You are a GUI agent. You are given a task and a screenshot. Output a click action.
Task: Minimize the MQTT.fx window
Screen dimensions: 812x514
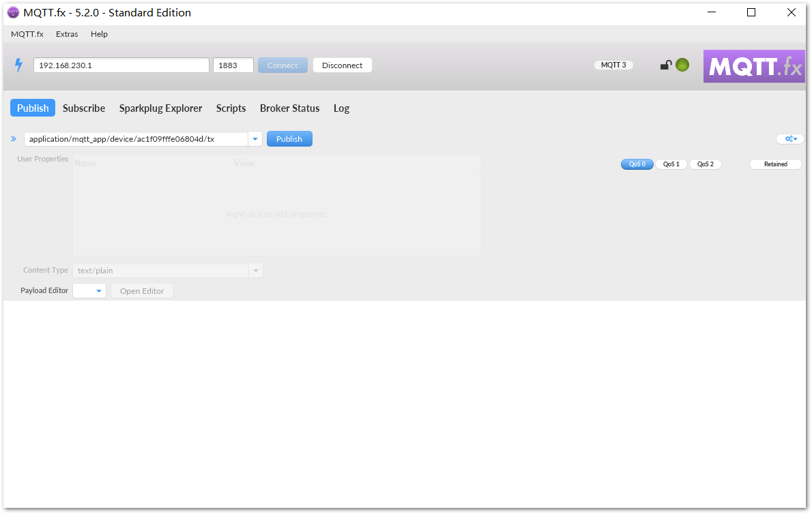click(712, 12)
